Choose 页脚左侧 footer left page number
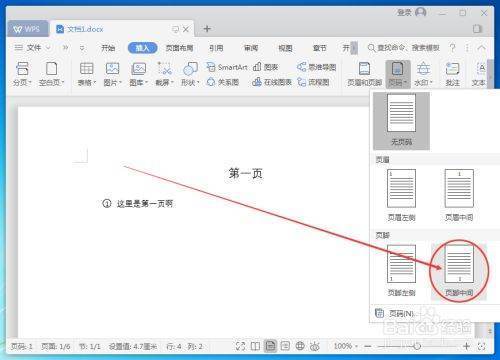This screenshot has height=360, width=500. (401, 271)
